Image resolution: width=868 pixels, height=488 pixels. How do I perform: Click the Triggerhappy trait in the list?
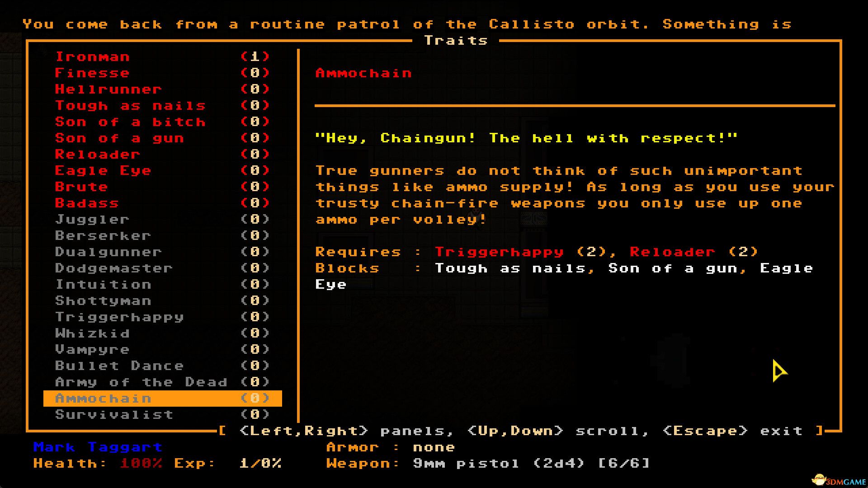[x=119, y=317]
